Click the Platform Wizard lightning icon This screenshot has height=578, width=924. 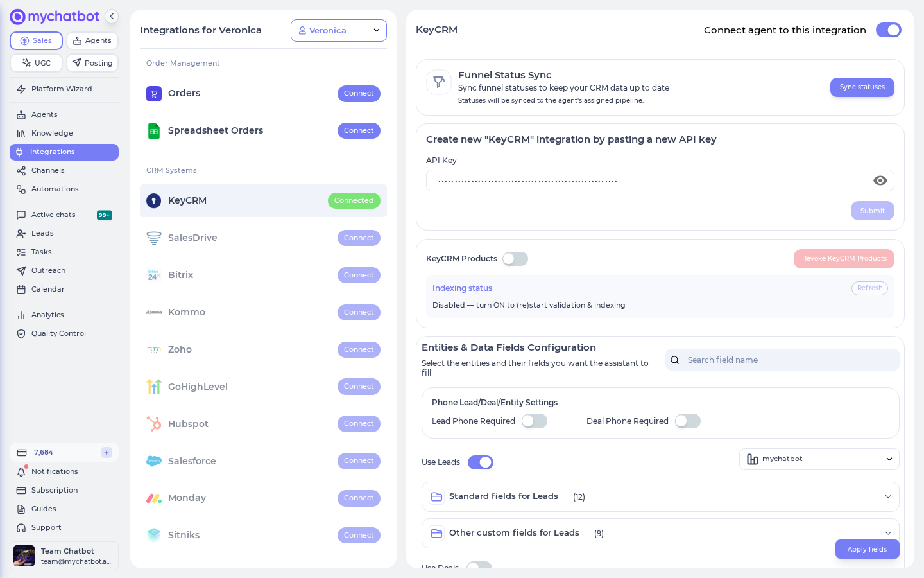21,89
